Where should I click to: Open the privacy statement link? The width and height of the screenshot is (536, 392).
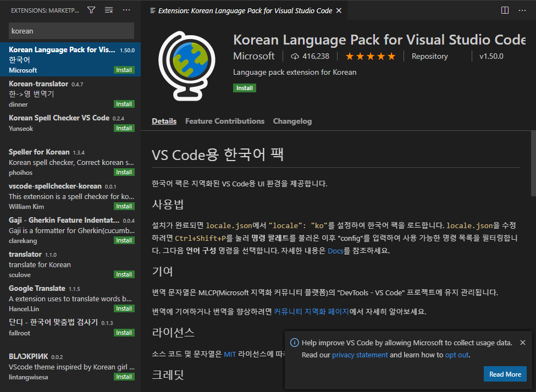point(360,355)
